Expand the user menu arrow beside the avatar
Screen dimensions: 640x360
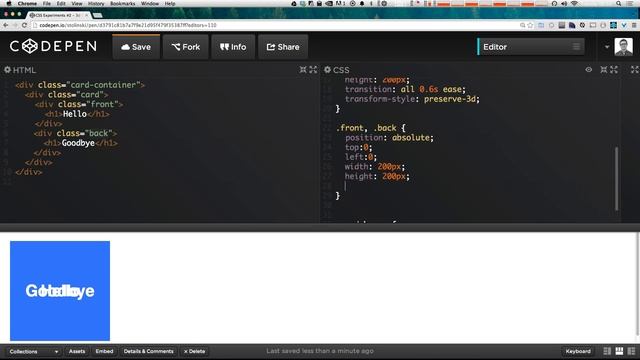tap(607, 47)
